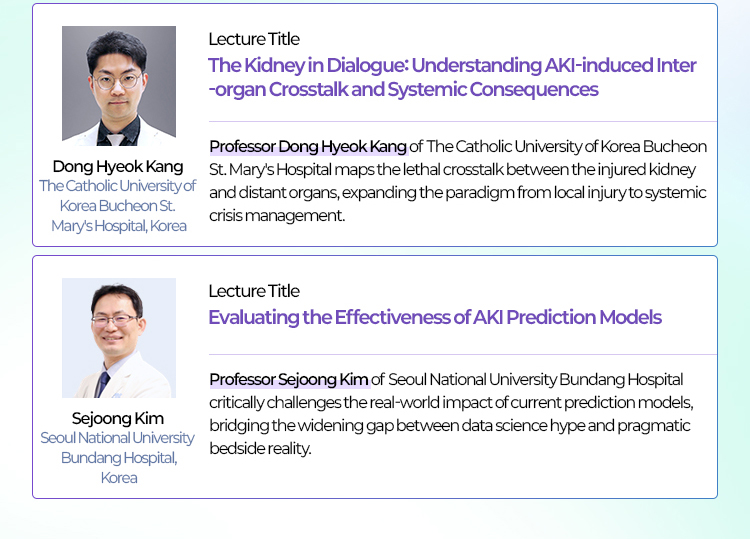Screen dimensions: 750x539
Task: Click Sejoong Kim's portrait photo
Action: tap(119, 338)
